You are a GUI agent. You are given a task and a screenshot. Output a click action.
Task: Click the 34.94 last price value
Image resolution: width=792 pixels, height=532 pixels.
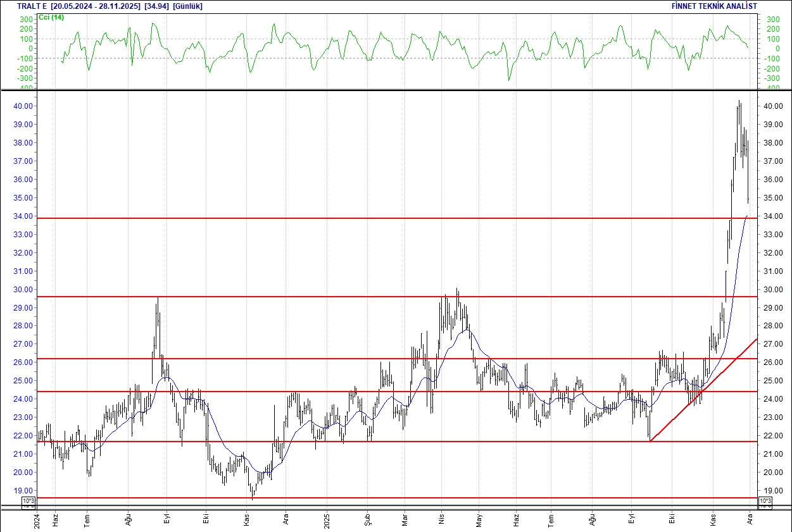156,6
